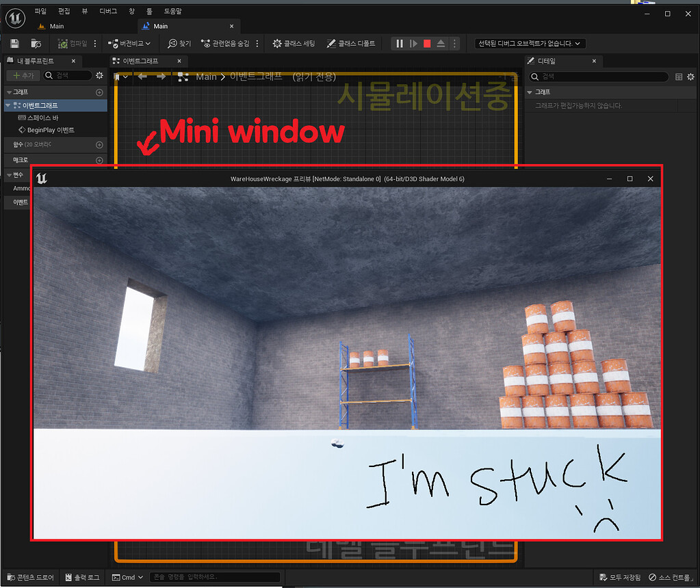Open the 뷰 (View) menu

tap(85, 11)
